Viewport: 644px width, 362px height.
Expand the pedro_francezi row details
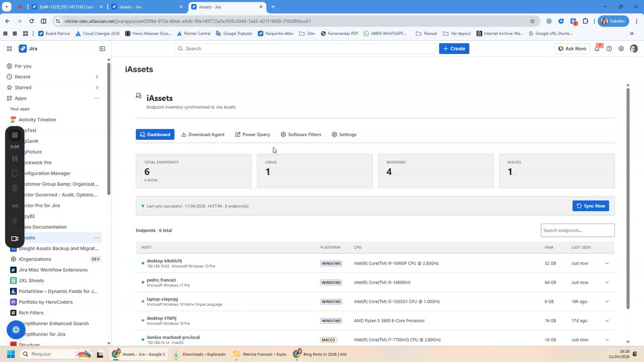(x=607, y=283)
